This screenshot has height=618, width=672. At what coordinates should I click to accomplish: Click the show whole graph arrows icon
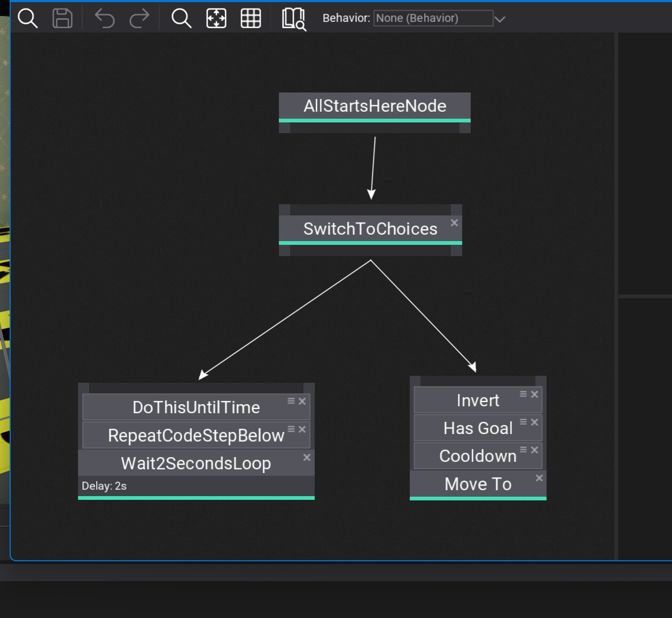pos(216,18)
